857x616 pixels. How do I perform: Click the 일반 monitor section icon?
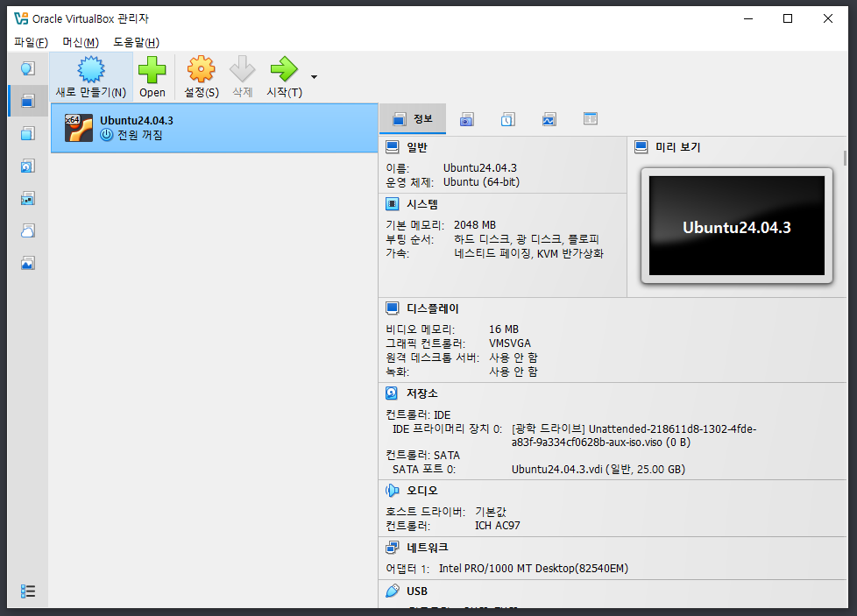click(x=393, y=147)
